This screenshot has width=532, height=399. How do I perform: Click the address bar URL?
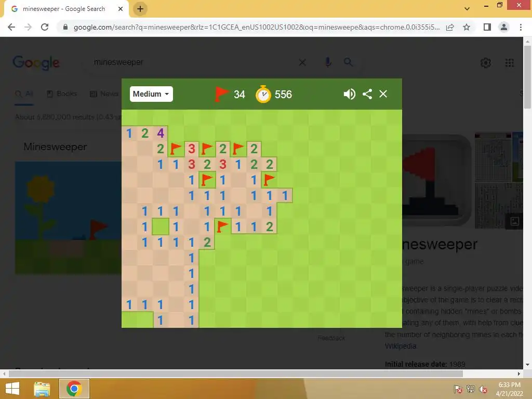tap(257, 27)
